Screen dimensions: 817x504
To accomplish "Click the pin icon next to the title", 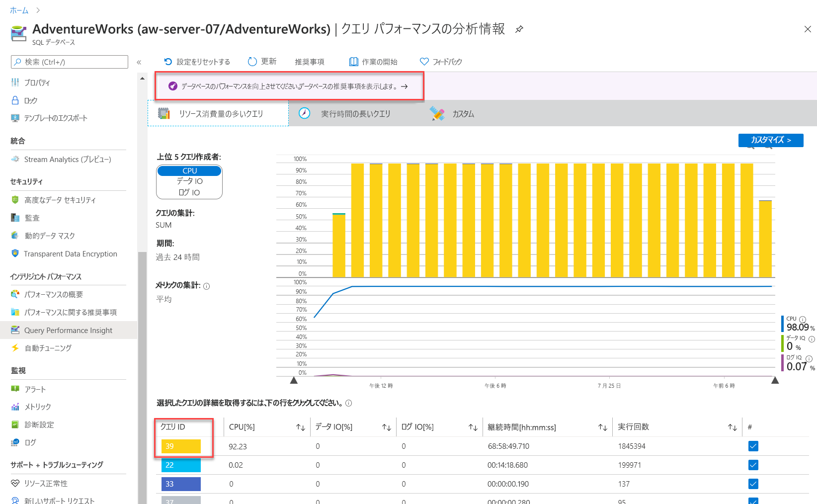I will click(519, 29).
